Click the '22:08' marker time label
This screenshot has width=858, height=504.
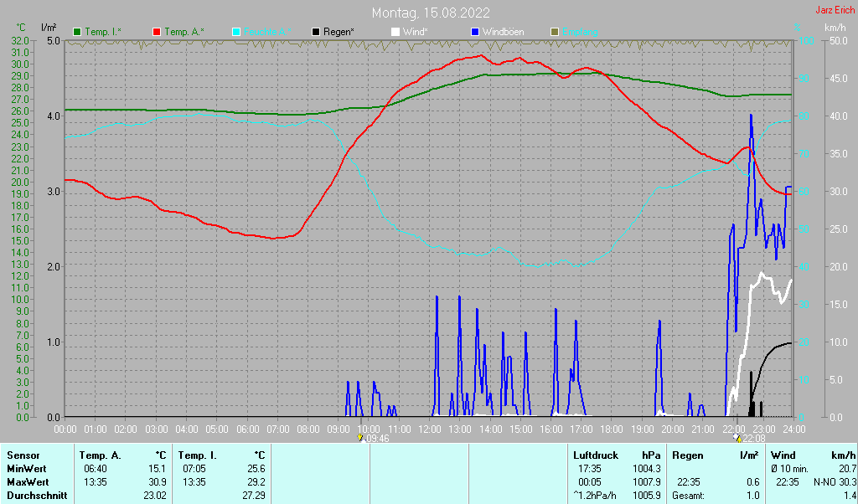click(x=754, y=439)
